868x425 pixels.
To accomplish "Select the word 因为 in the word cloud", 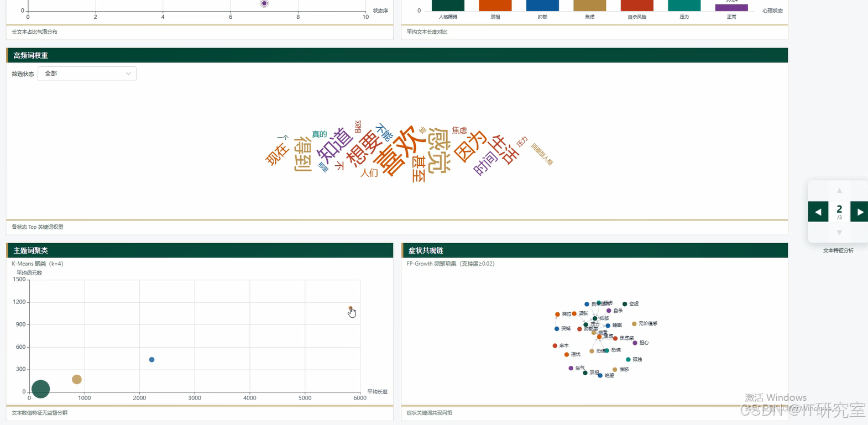I will point(470,146).
